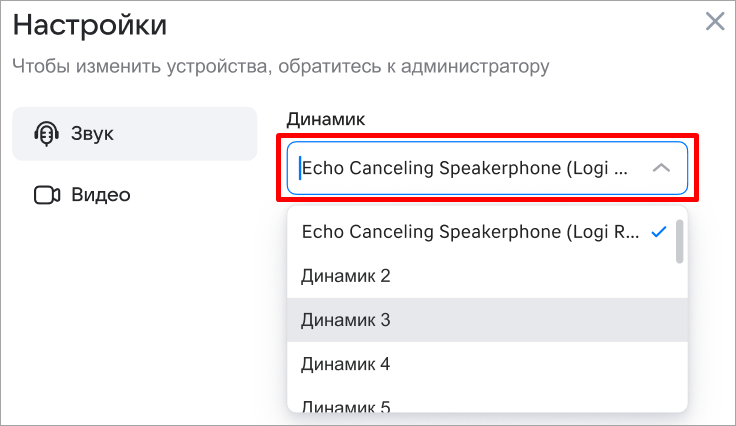
Task: Choose the partially visible Динамик 5 option
Action: 345,406
